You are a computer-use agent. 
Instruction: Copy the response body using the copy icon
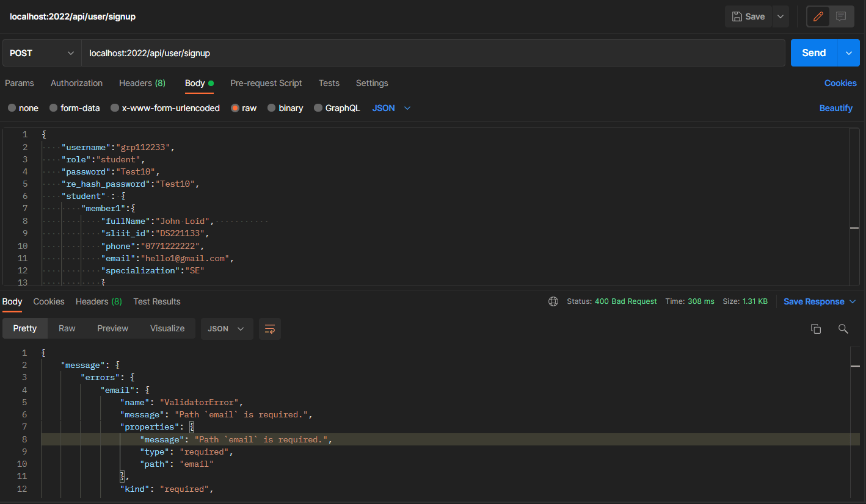coord(815,328)
